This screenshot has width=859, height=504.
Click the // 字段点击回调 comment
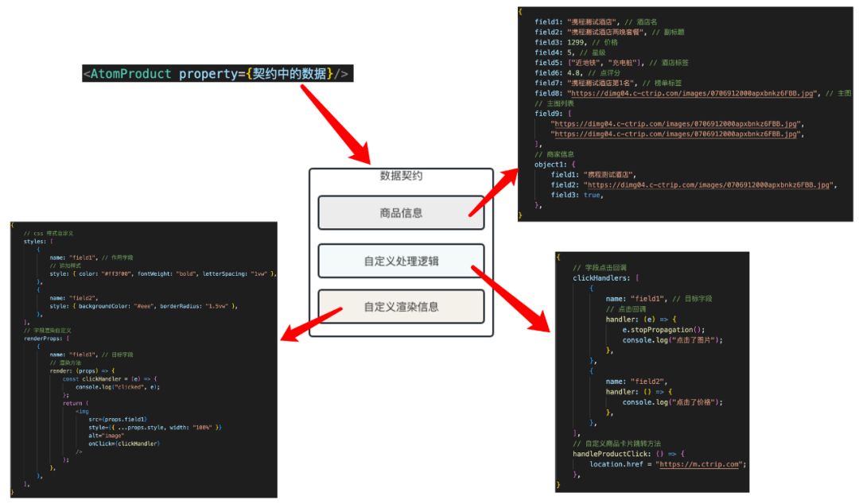pos(600,268)
